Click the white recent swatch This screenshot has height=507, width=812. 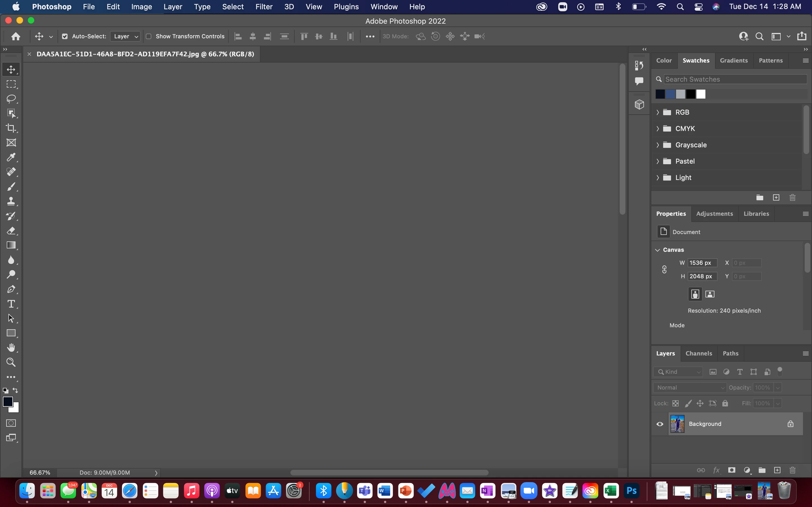[701, 94]
